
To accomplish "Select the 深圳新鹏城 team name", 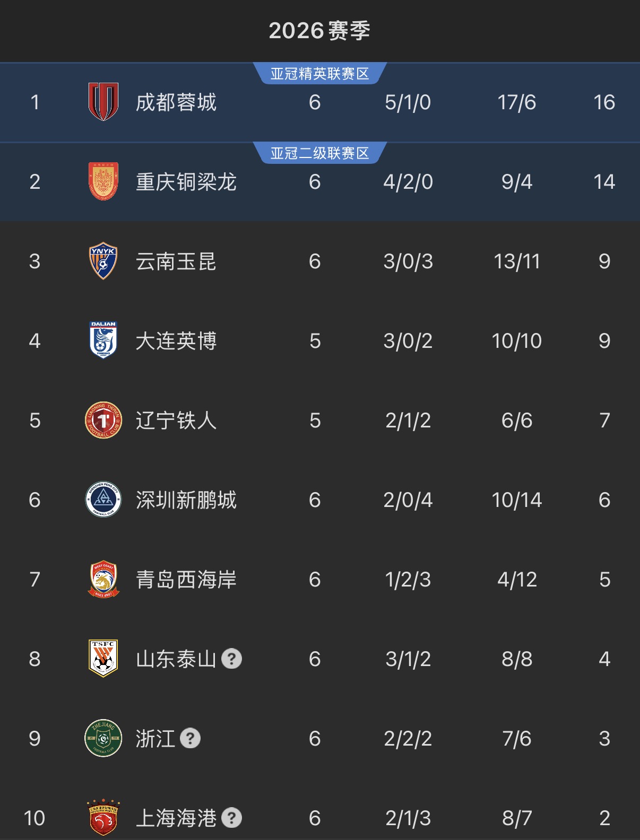I will (186, 500).
